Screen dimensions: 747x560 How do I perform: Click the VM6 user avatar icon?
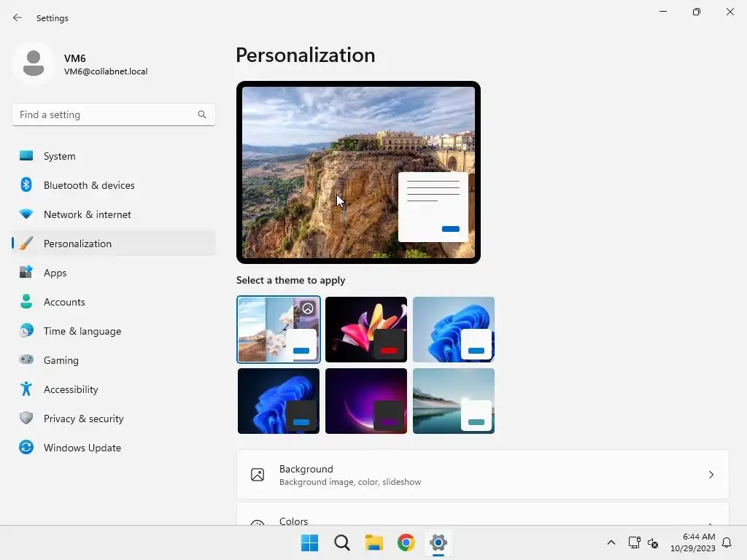click(x=34, y=63)
